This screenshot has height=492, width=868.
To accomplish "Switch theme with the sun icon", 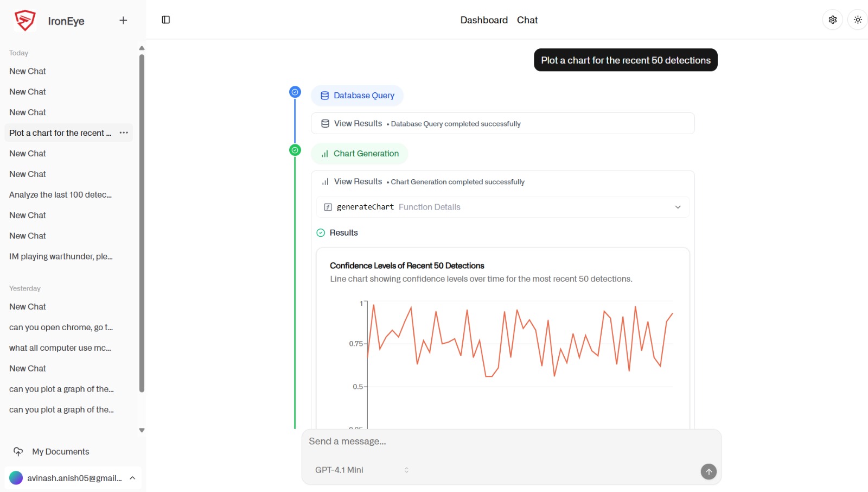I will [x=858, y=20].
